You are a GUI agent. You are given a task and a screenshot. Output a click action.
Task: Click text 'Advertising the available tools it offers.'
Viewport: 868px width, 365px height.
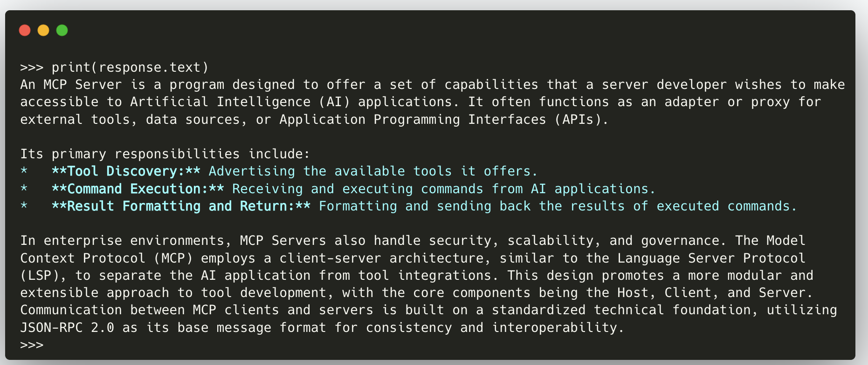(373, 171)
